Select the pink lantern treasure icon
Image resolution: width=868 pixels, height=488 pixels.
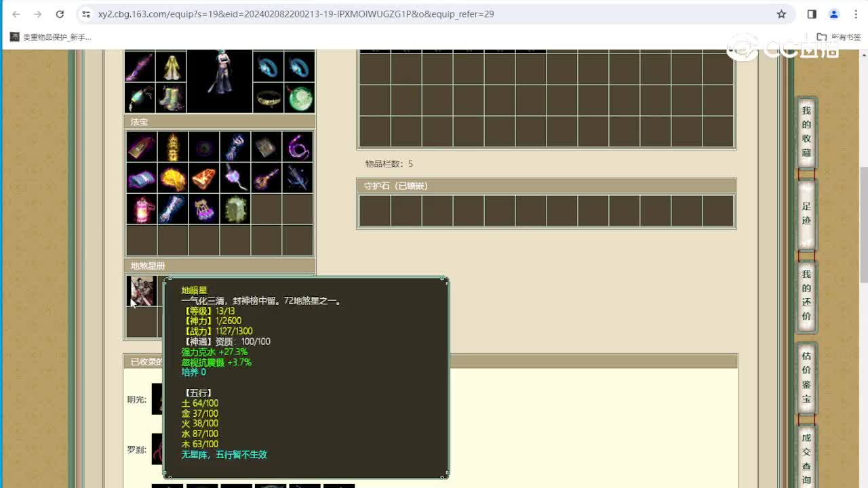coord(141,209)
